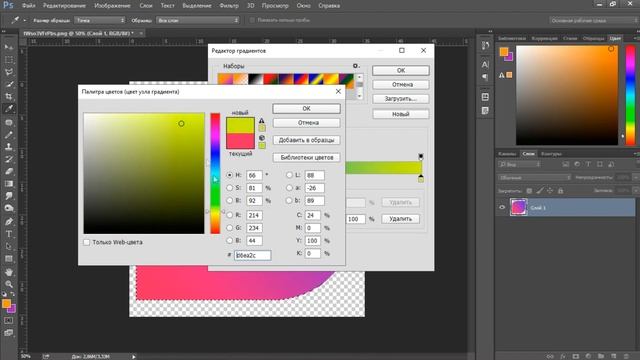This screenshot has height=360, width=640.
Task: Select the Eraser tool
Action: [x=9, y=171]
